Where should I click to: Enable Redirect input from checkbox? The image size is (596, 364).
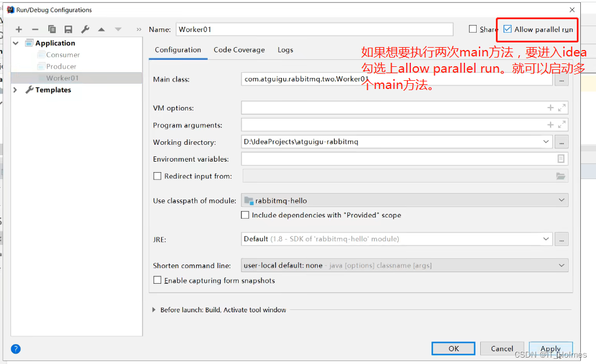[x=157, y=176]
